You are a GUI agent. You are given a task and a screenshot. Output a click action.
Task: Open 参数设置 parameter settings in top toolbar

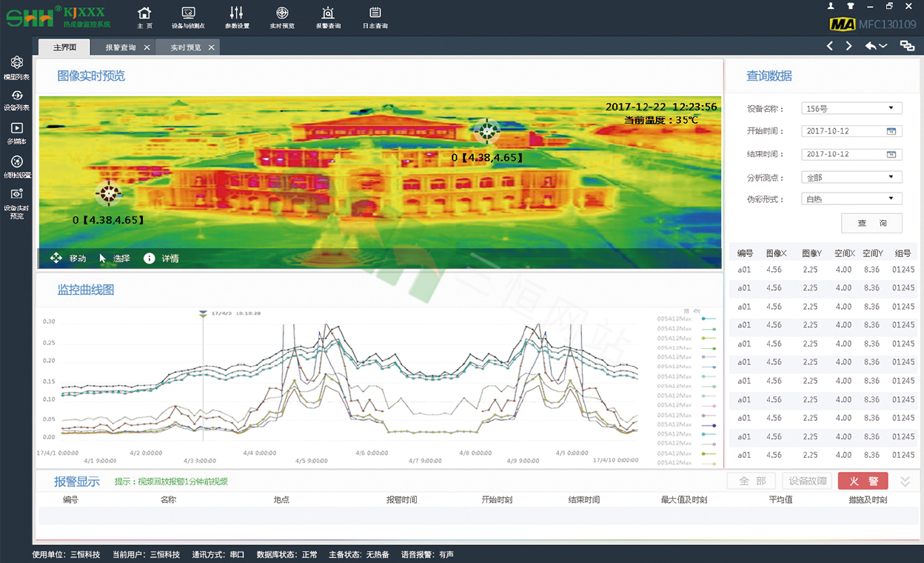point(236,17)
